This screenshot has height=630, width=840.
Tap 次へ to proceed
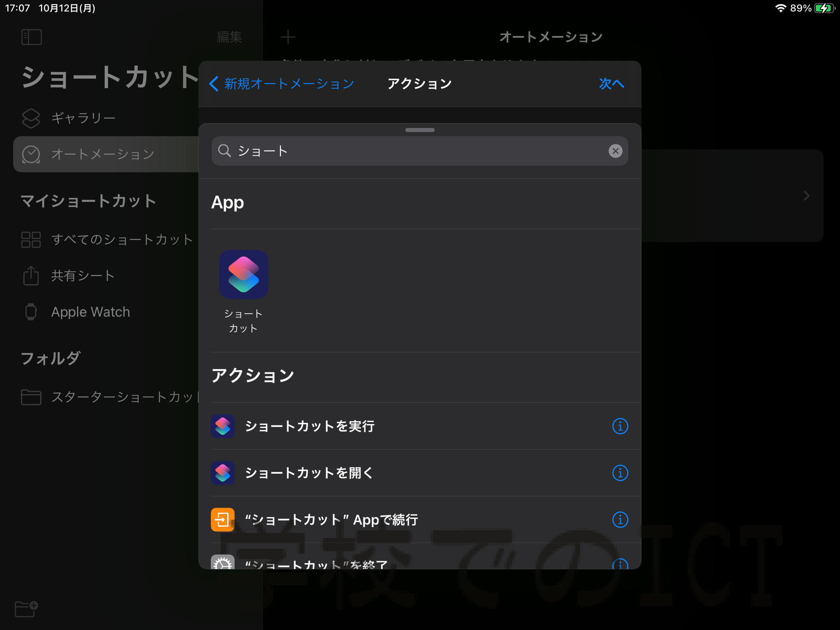coord(611,84)
